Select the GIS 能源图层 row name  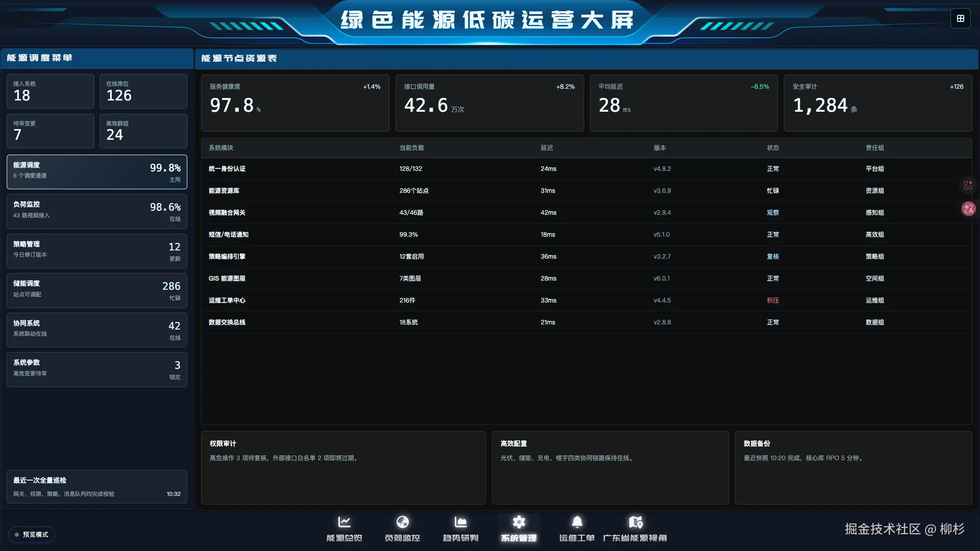pyautogui.click(x=227, y=279)
